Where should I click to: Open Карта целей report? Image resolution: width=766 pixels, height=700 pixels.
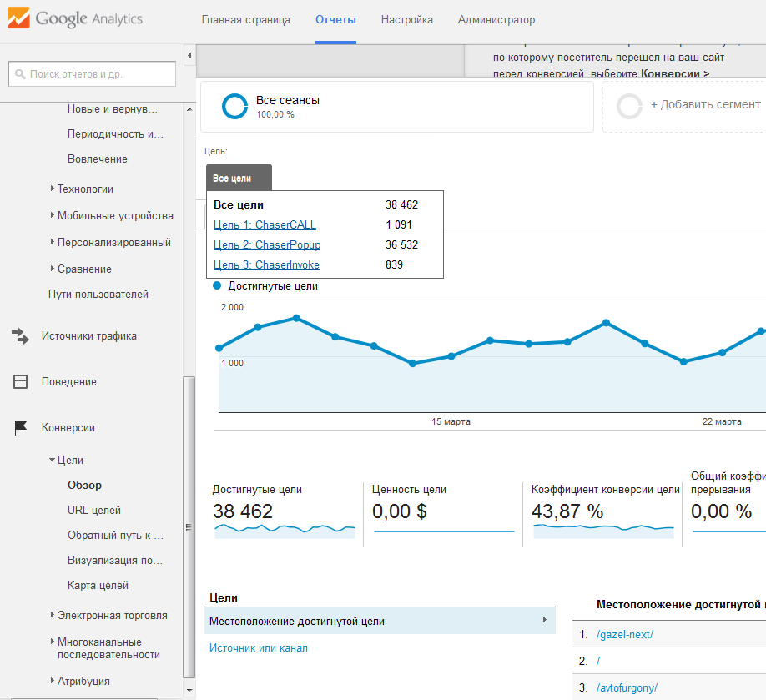coord(98,585)
